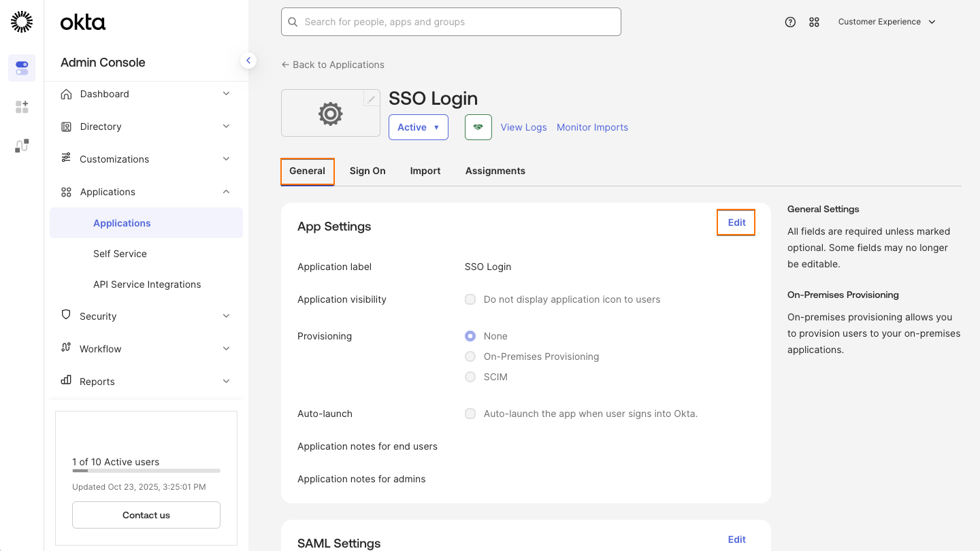This screenshot has width=980, height=551.
Task: Click Edit for App Settings
Action: click(736, 222)
